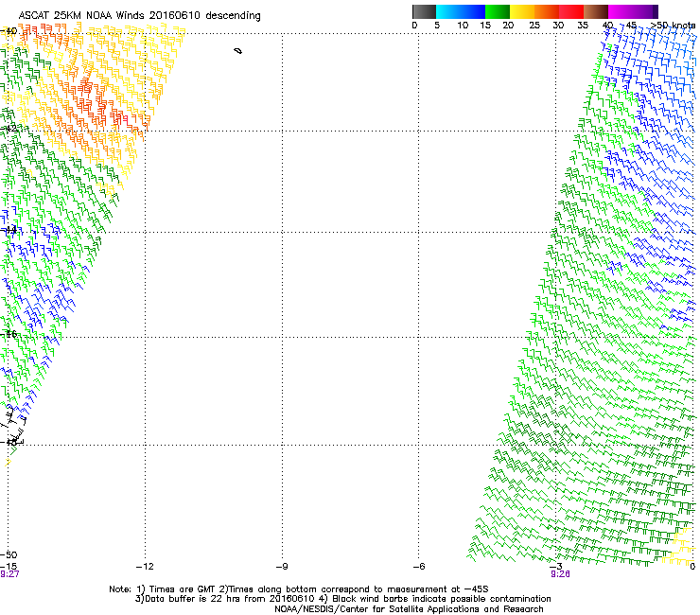Click the '20' color scale label
The height and width of the screenshot is (615, 700).
point(508,26)
